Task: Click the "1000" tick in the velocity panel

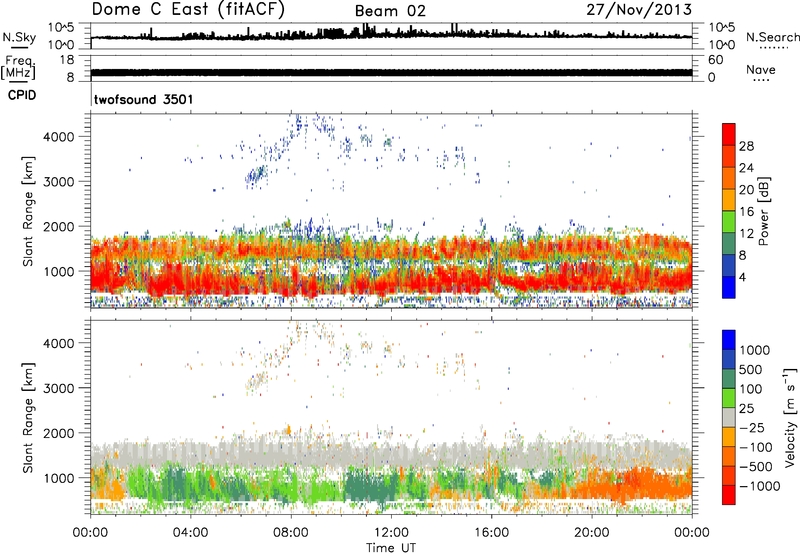Action: [x=59, y=478]
